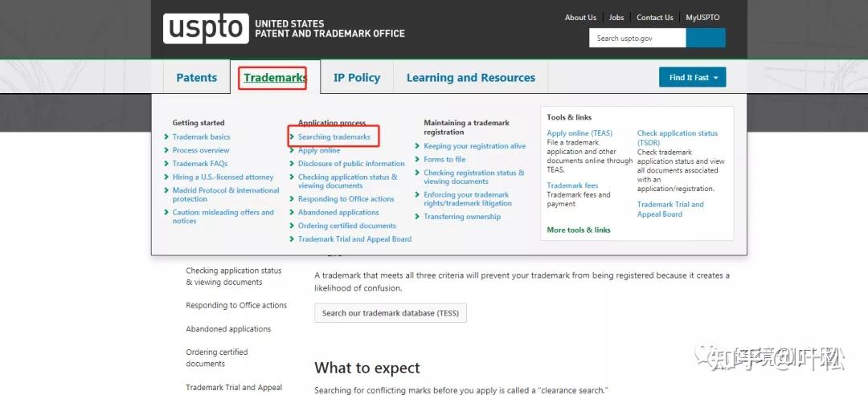Screen dimensions: 868x395
Task: Click the Maintaining a trademark registration heading
Action: 467,127
